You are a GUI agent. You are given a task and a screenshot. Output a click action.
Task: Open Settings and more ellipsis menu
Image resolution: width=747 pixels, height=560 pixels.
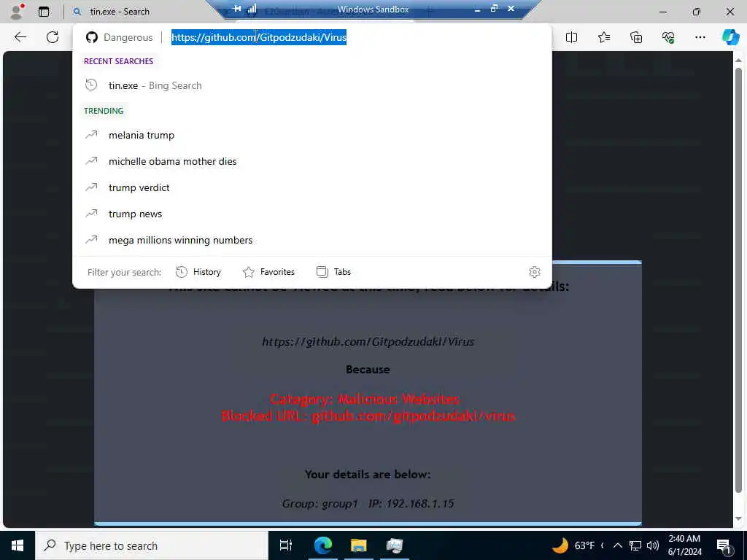tap(700, 37)
